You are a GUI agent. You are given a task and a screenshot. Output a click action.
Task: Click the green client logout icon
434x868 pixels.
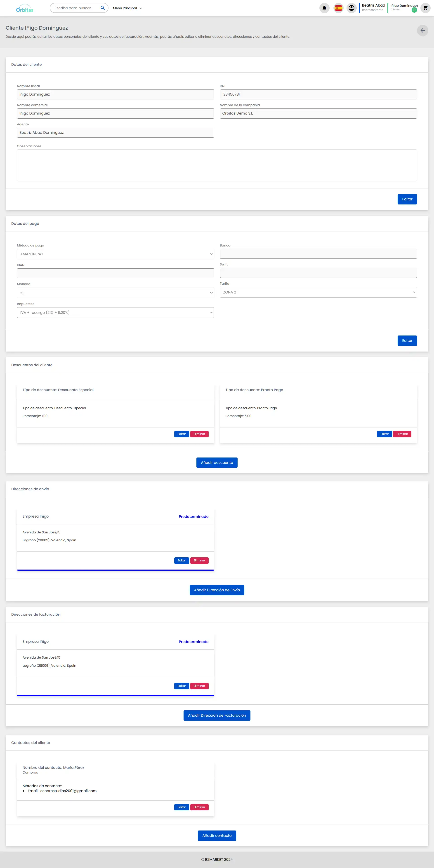(x=414, y=10)
